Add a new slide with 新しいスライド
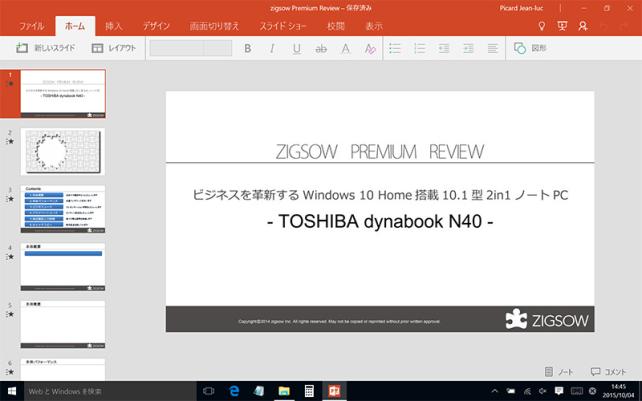The width and height of the screenshot is (642, 401). click(x=45, y=48)
